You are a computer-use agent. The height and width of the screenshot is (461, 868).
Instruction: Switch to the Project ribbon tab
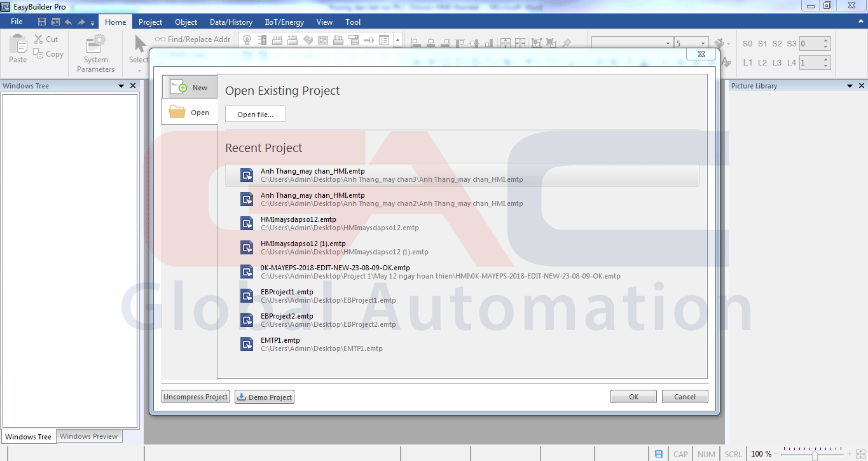pyautogui.click(x=151, y=22)
